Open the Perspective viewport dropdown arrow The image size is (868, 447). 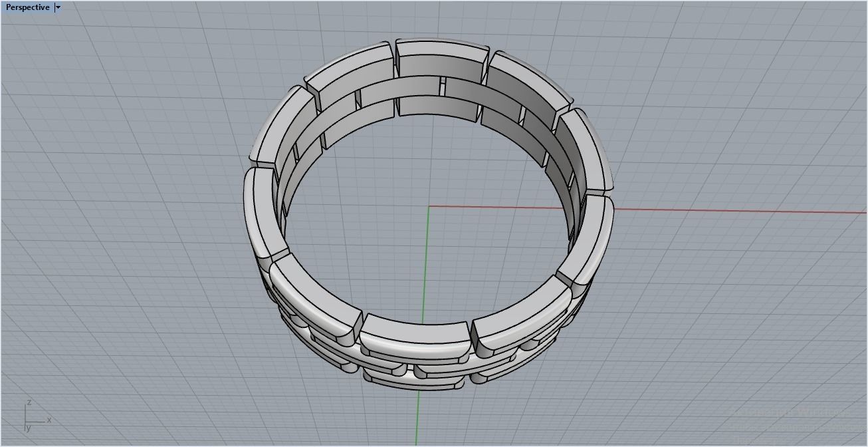(x=58, y=7)
